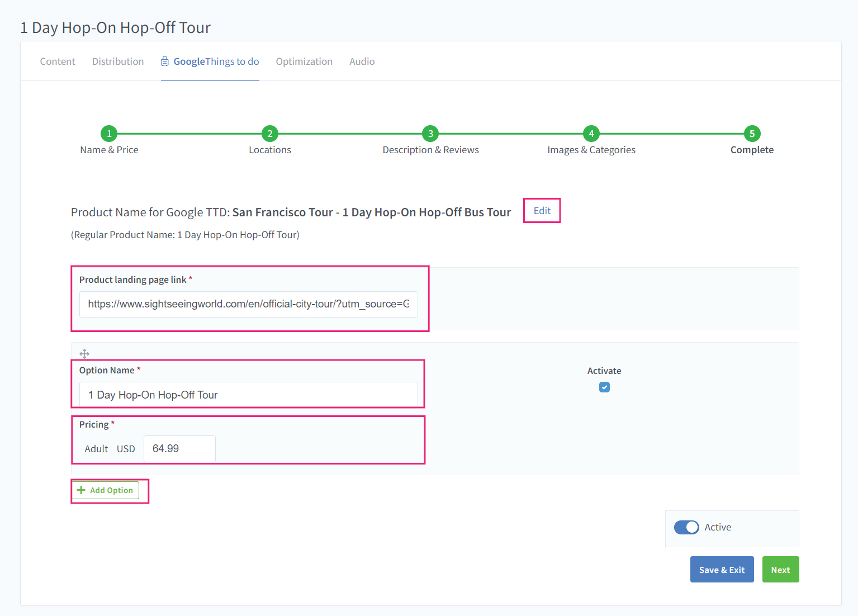Toggle the Active switch off
858x616 pixels.
686,527
